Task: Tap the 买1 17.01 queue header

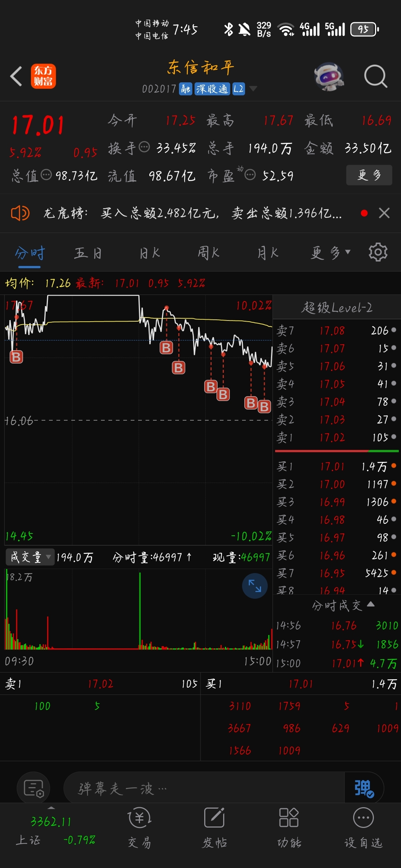Action: [x=301, y=684]
